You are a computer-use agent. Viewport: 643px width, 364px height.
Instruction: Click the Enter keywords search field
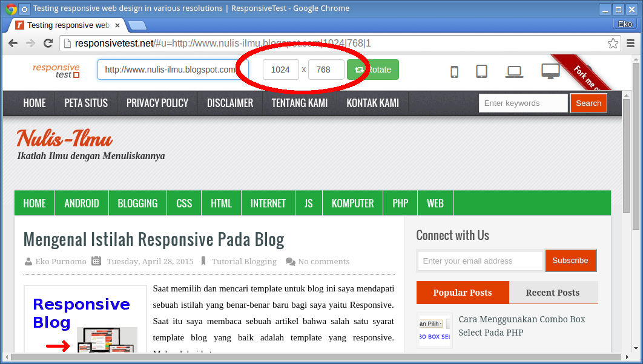[x=523, y=103]
